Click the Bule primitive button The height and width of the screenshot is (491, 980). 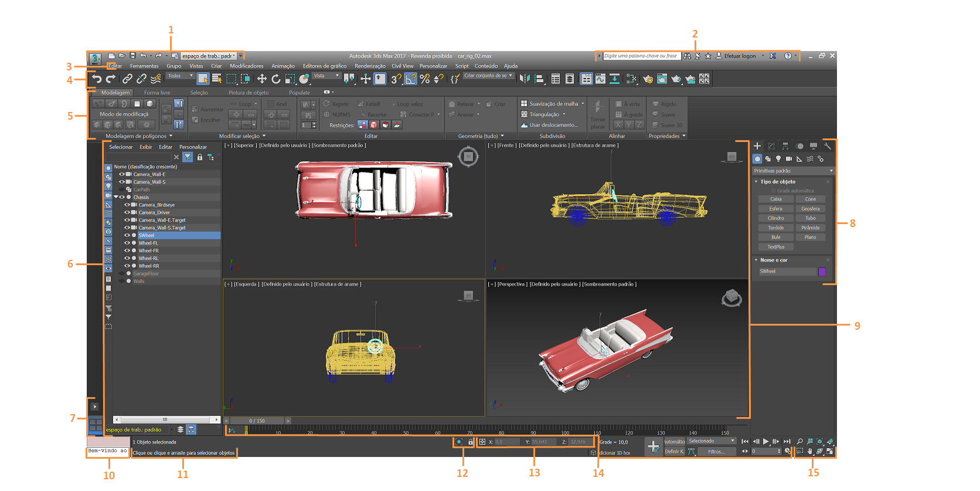[776, 237]
